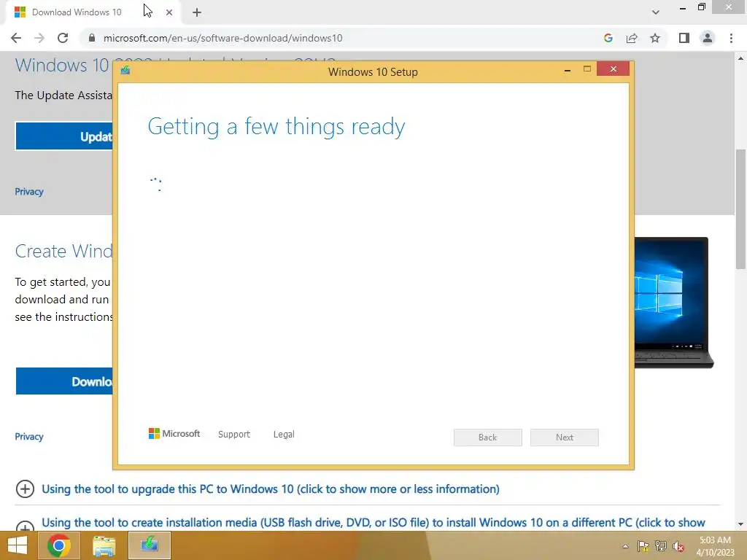This screenshot has width=747, height=560.
Task: Open tab search dropdown chevron
Action: [656, 12]
